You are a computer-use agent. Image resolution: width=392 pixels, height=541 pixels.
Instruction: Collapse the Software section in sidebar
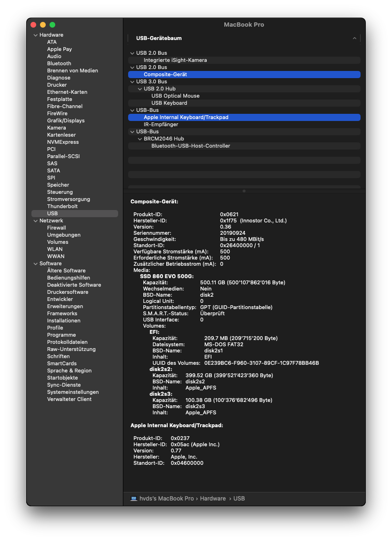coord(35,263)
